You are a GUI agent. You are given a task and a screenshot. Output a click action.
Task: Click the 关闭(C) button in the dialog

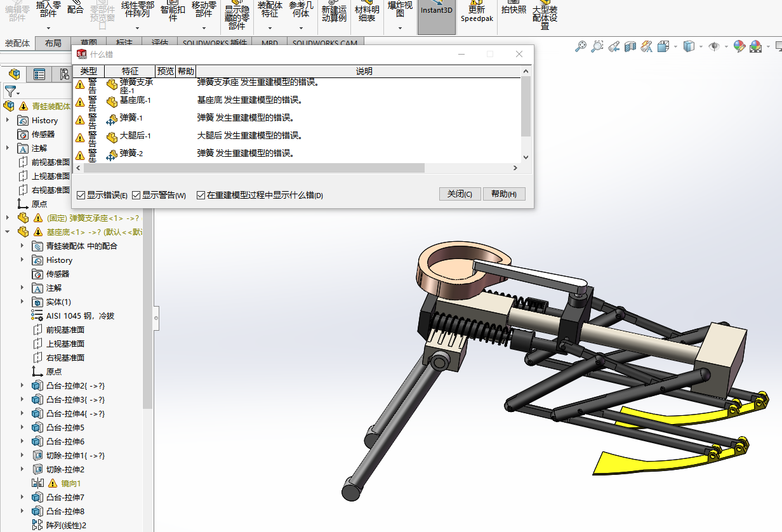click(x=460, y=194)
